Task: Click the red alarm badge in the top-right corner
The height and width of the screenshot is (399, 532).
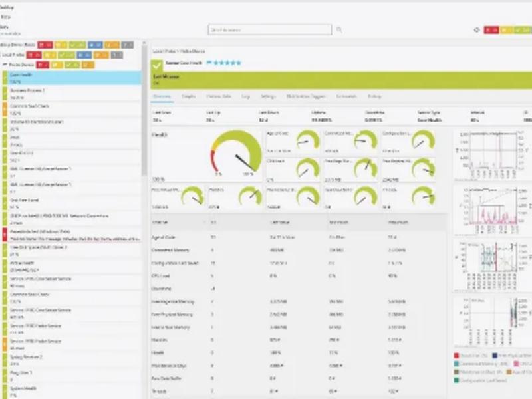Action: tap(491, 30)
